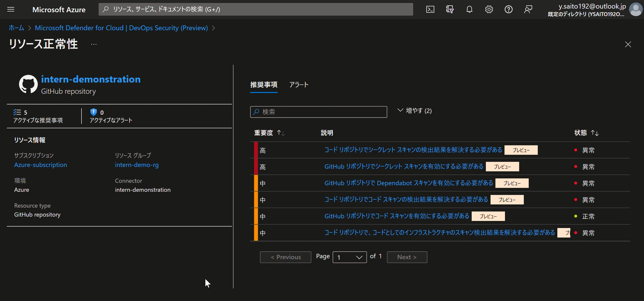The image size is (644, 301).
Task: Select the 推奨事項 tab
Action: (x=264, y=85)
